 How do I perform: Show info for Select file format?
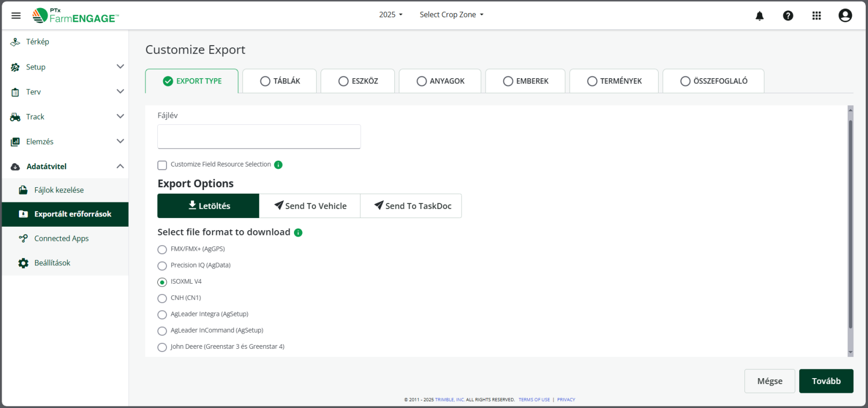298,233
